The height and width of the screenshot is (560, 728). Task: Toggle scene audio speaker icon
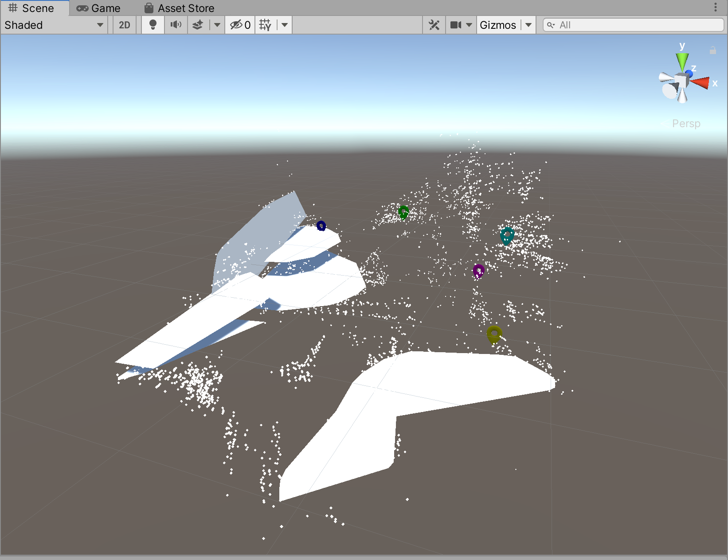[x=176, y=25]
